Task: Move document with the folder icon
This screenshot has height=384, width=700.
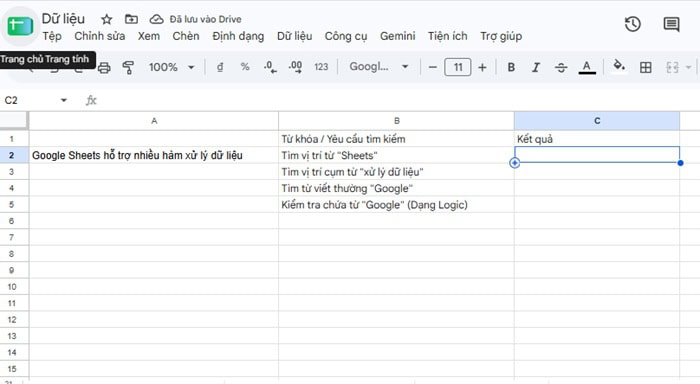Action: click(131, 19)
